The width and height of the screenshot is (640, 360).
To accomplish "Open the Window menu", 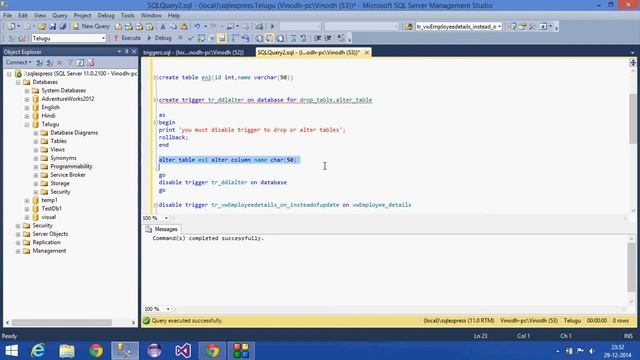I will (x=151, y=16).
